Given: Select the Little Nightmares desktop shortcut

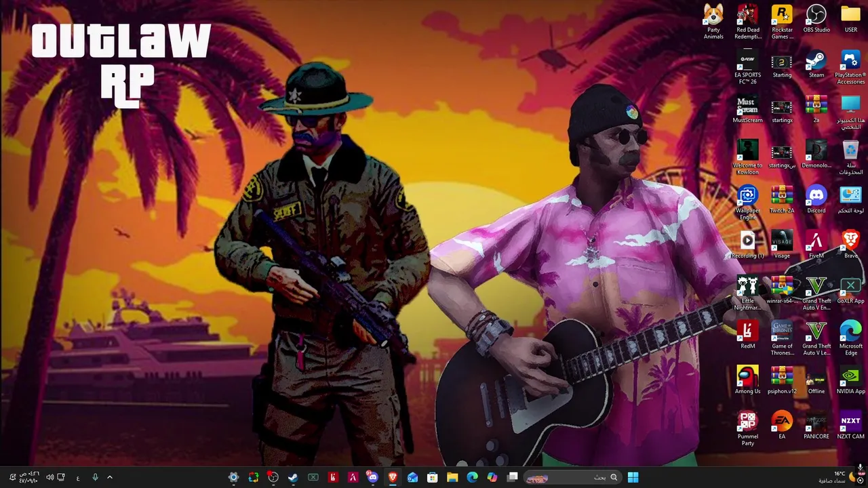Looking at the screenshot, I should coord(748,293).
